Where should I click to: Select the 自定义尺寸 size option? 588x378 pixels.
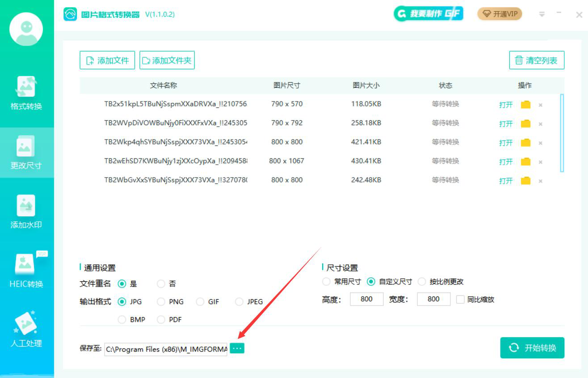click(371, 282)
